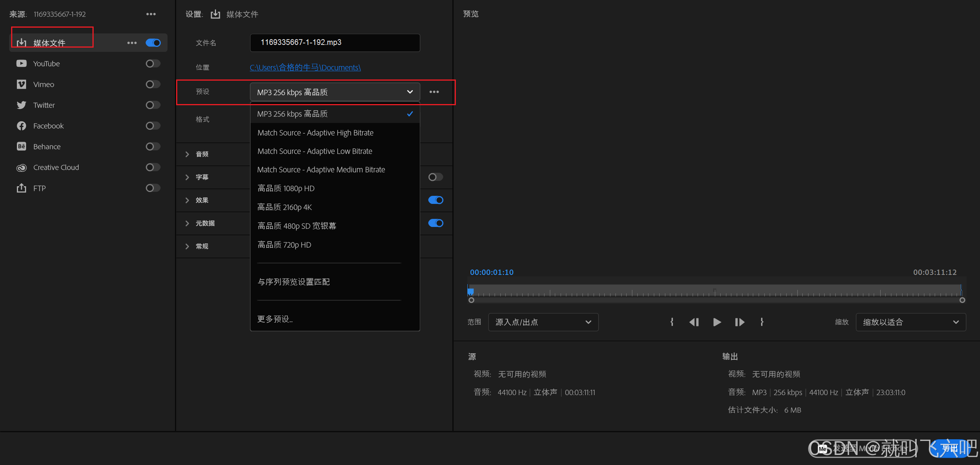980x465 pixels.
Task: Click the FTP upload icon
Action: point(21,188)
